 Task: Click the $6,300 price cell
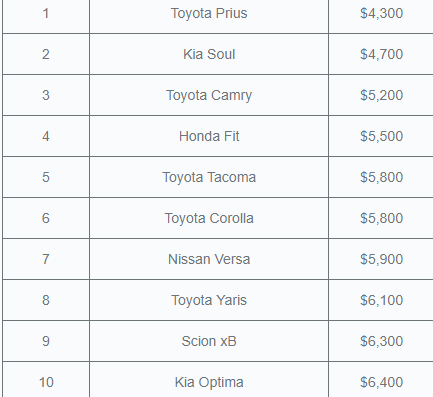coord(381,341)
